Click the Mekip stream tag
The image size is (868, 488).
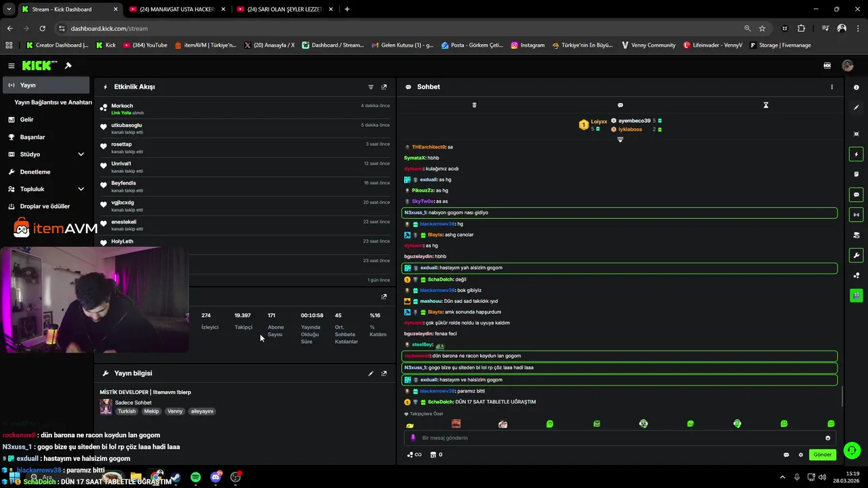[x=151, y=411]
